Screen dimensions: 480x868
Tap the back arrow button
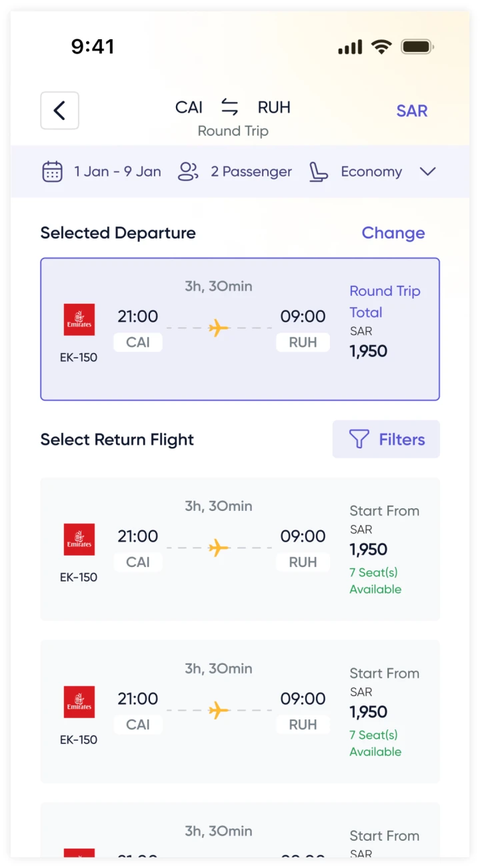[59, 111]
